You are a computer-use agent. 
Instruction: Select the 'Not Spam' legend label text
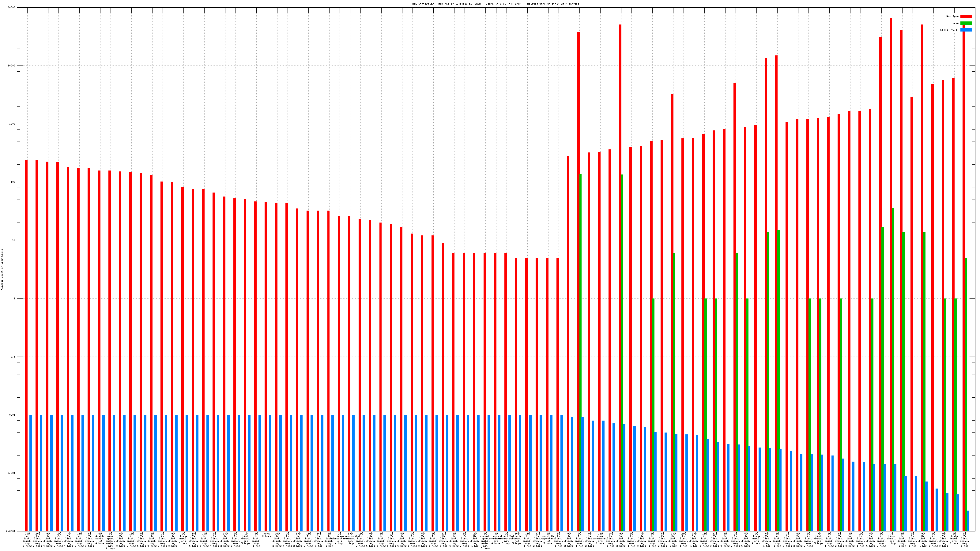coord(953,16)
